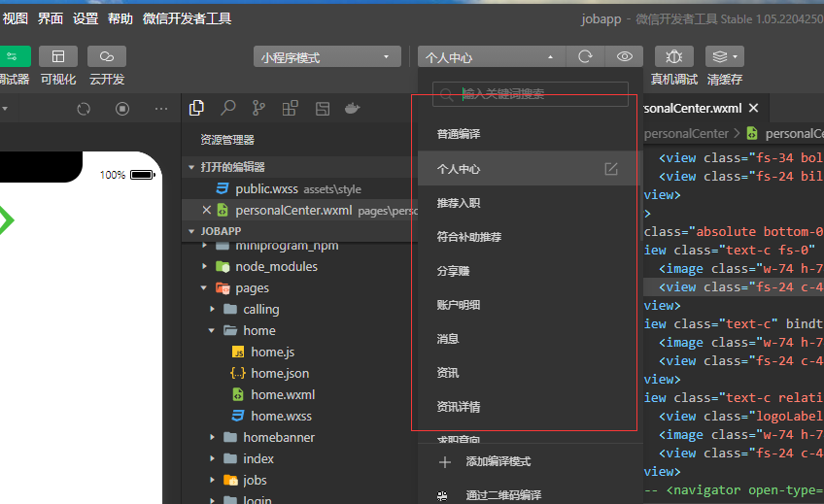Select 符合补助推荐 compile mode

pos(531,237)
